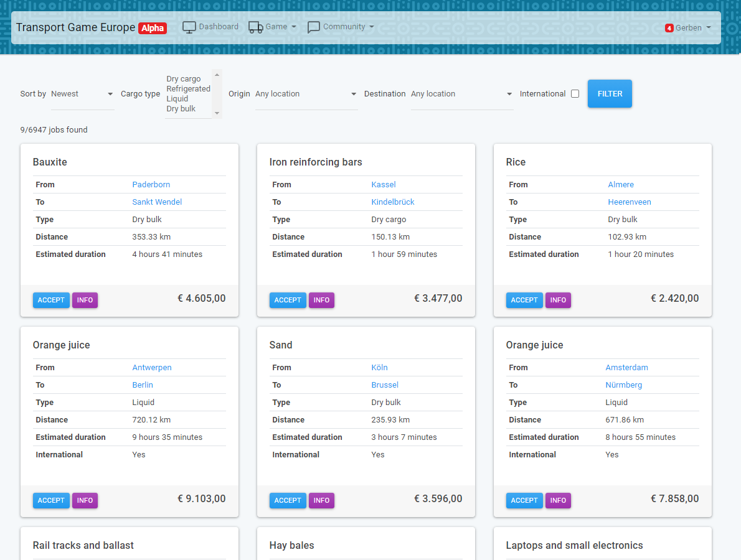Click the Rail tracks and ballast heading
The image size is (741, 560).
[83, 545]
